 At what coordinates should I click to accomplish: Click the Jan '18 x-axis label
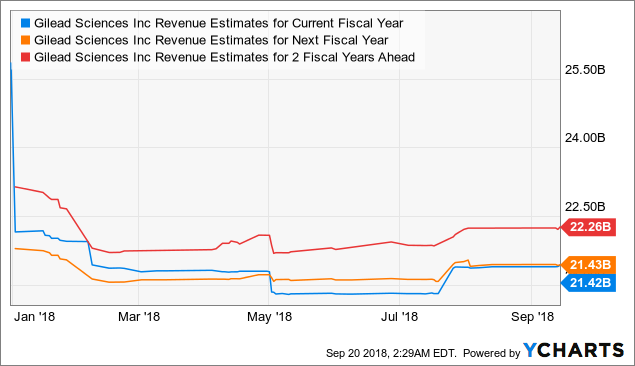(34, 317)
